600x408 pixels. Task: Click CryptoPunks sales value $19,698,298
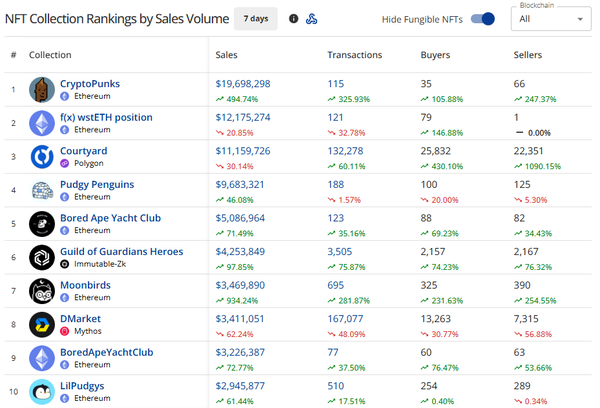coord(243,84)
